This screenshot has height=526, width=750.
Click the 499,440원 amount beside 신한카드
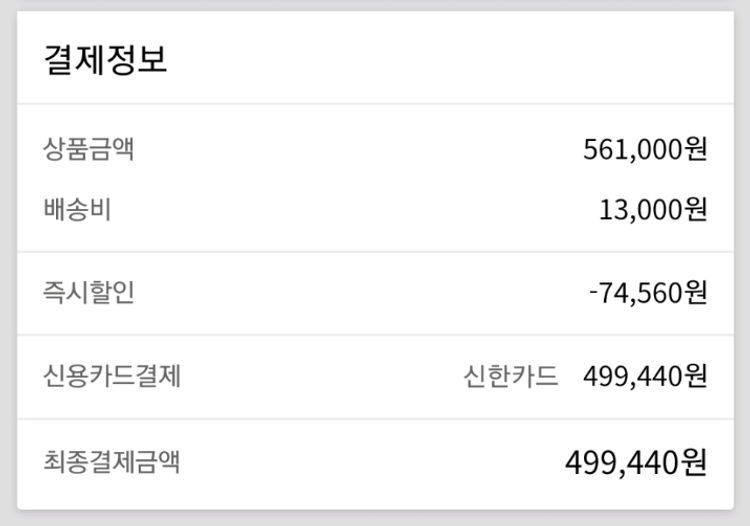[x=645, y=376]
